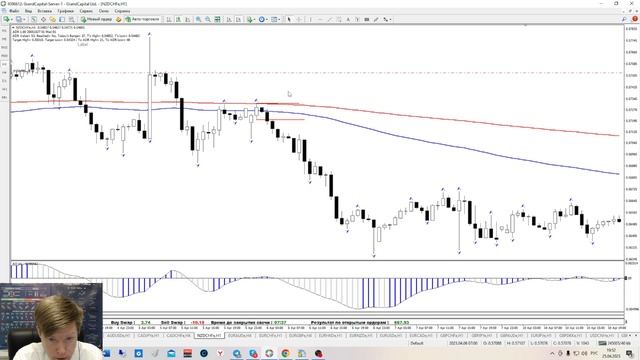Select the horizontal line drawing tool
Viewport: 640px width, 360px height.
[x=320, y=19]
